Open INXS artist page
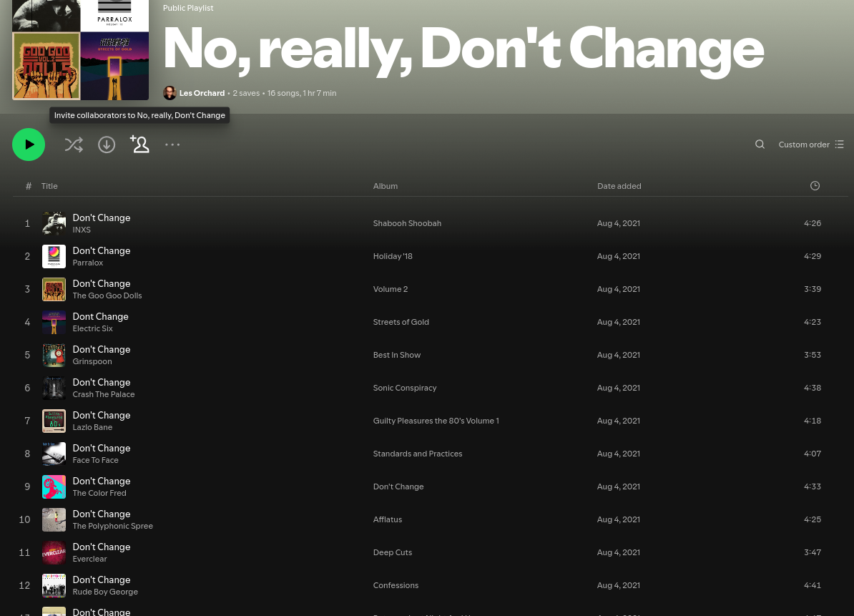This screenshot has width=854, height=616. coord(82,230)
